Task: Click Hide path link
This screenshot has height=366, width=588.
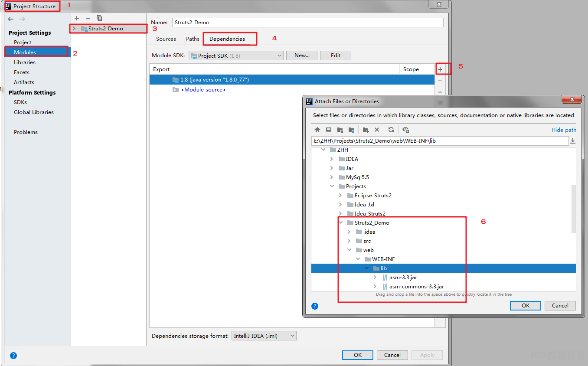Action: tap(564, 130)
